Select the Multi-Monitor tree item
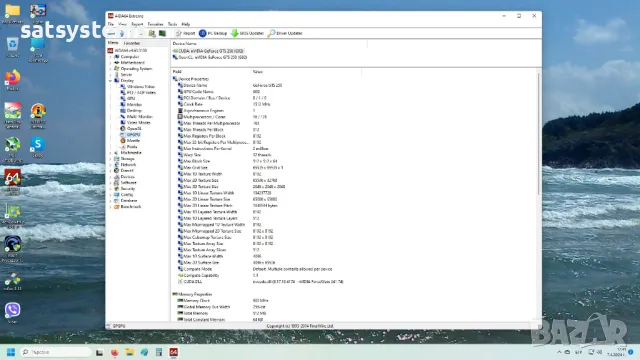 pyautogui.click(x=139, y=116)
